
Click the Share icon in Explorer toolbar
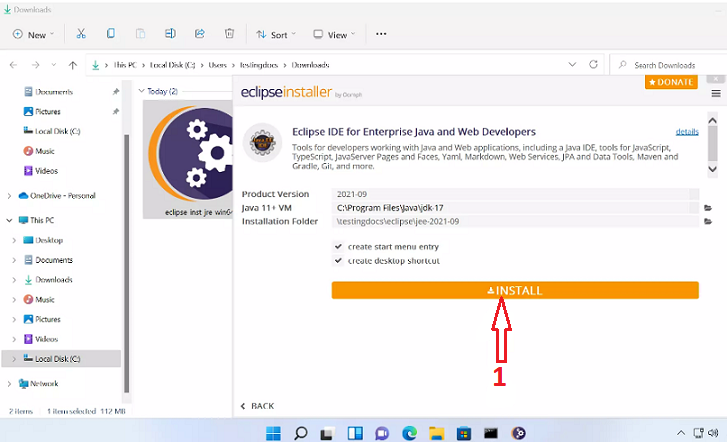pos(200,34)
